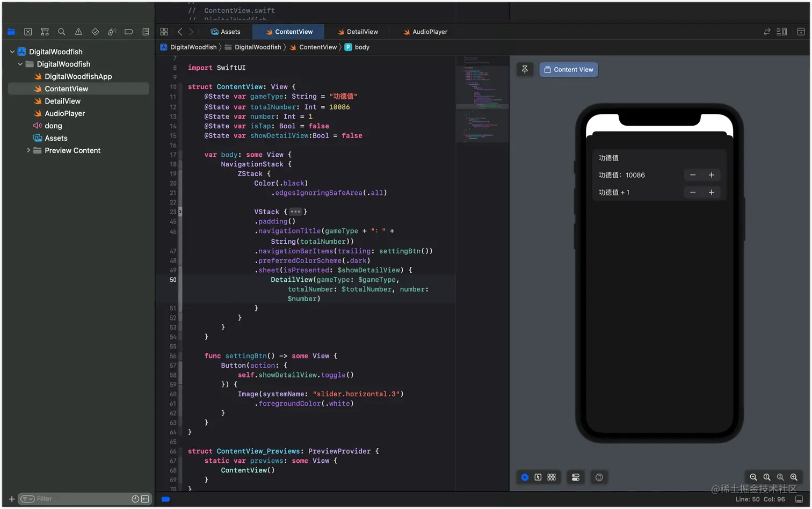The image size is (812, 509).
Task: Open the Find navigator magnifier
Action: coord(62,32)
